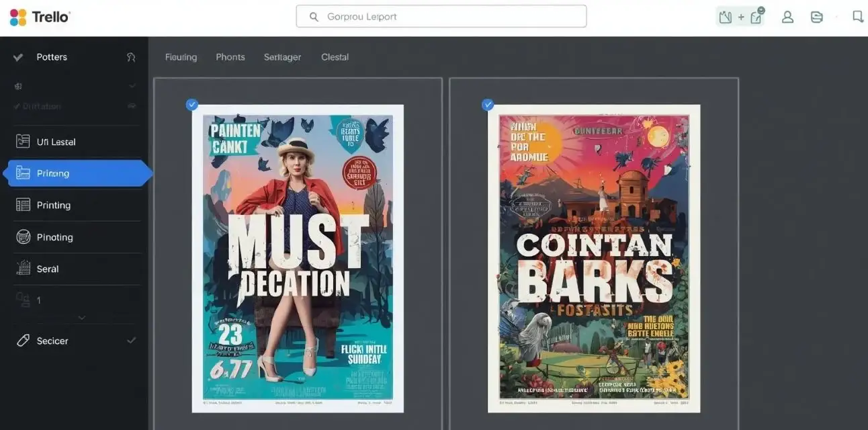
Task: Open the notifications bookmark icon
Action: pos(858,16)
